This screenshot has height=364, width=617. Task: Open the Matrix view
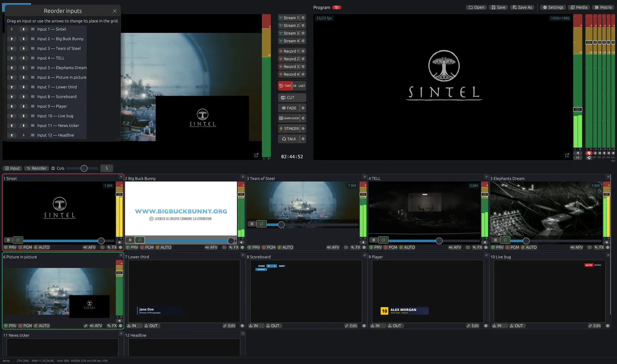click(603, 7)
